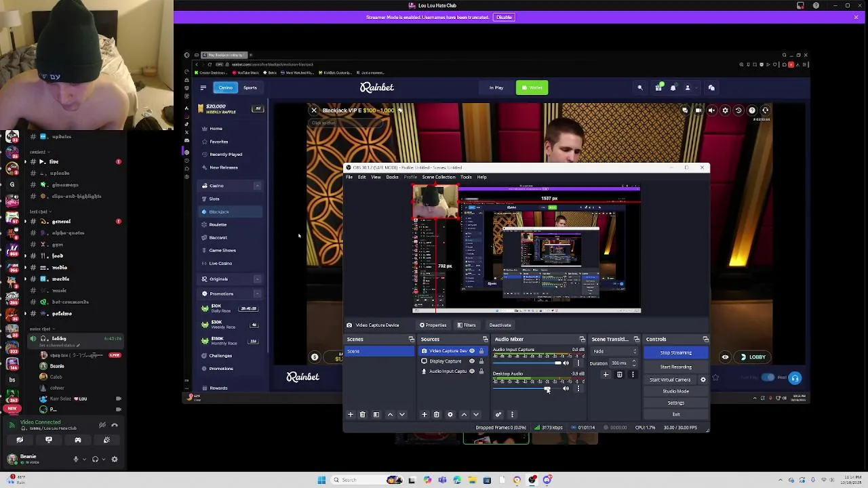The height and width of the screenshot is (488, 868).
Task: Adjust the Desktop Audio volume slider
Action: coord(526,388)
